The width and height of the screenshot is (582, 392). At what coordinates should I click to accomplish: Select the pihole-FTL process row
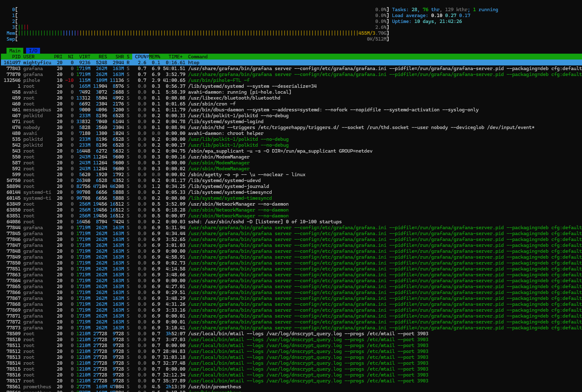point(291,80)
